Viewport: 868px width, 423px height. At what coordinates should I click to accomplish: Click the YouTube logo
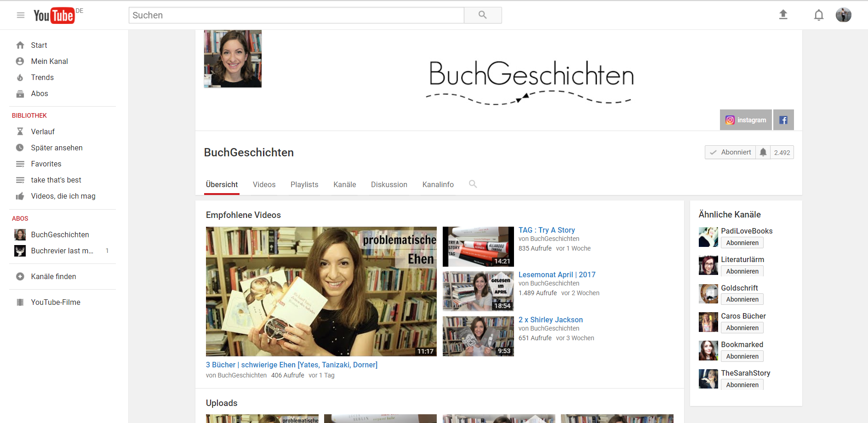pos(54,16)
